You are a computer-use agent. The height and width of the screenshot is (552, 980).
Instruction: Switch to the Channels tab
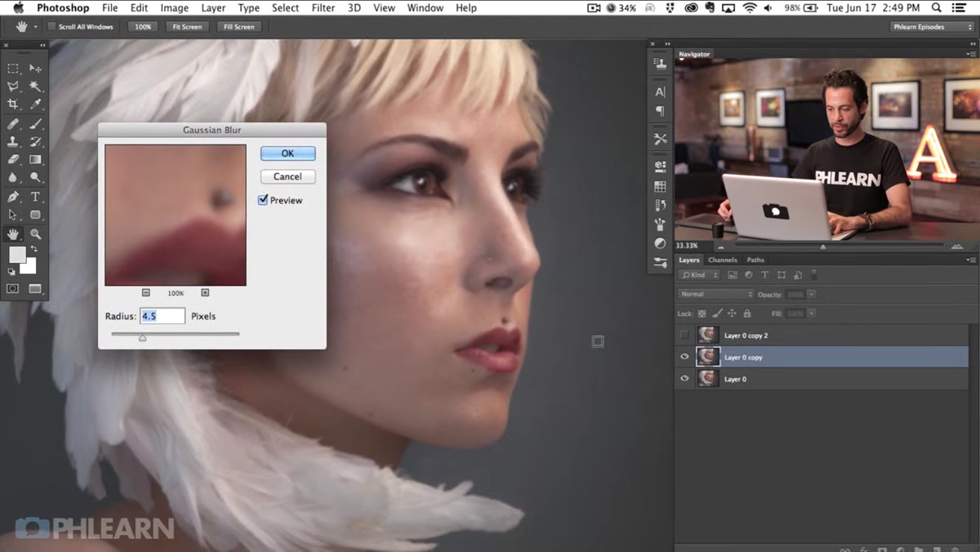723,260
